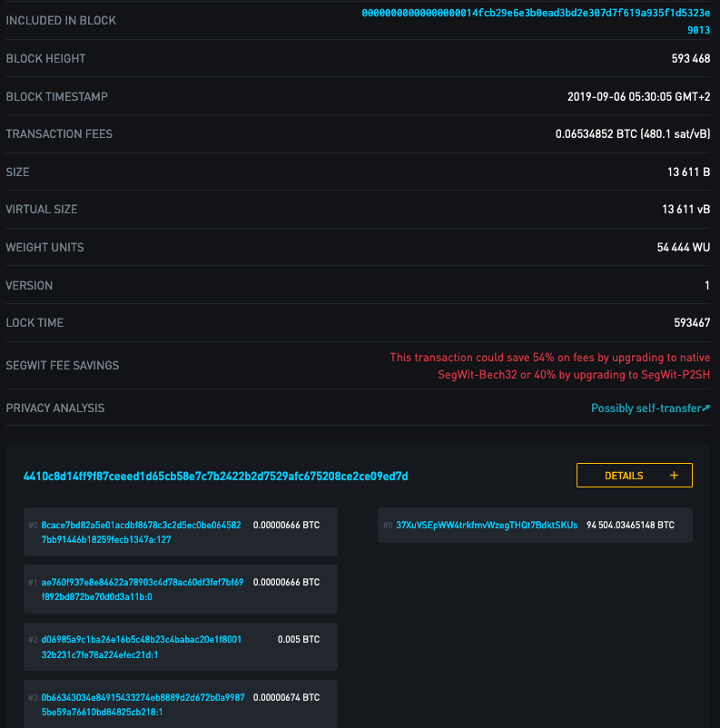Click the lock time value 593467
The height and width of the screenshot is (728, 720).
tap(692, 322)
